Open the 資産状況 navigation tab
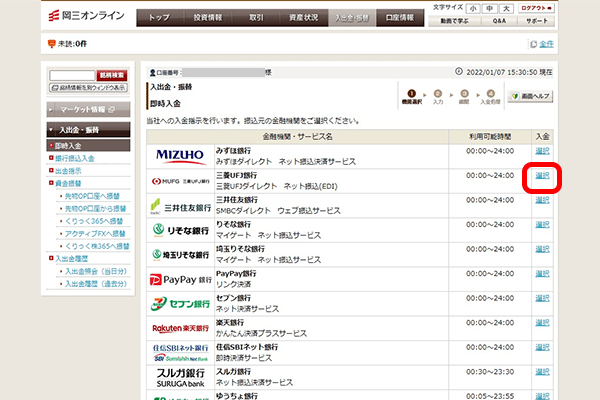 click(x=304, y=18)
